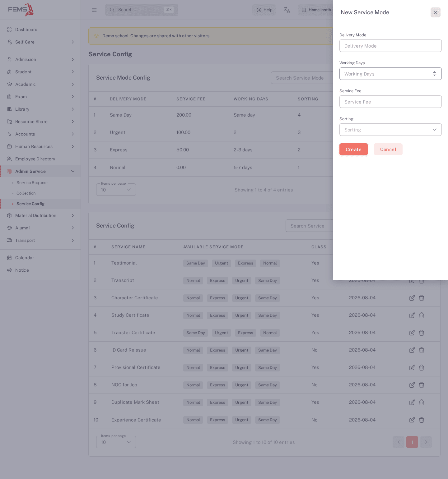Click the hamburger menu icon

(x=94, y=10)
